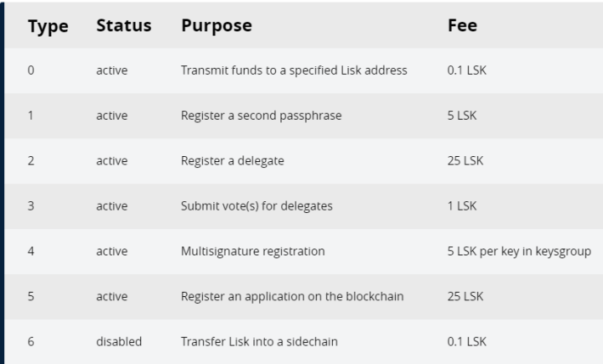603x364 pixels.
Task: Click 'Register a second passphrase' cell
Action: [261, 115]
